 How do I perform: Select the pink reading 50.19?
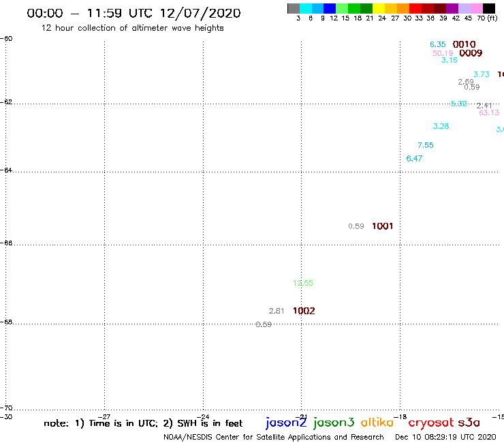443,53
